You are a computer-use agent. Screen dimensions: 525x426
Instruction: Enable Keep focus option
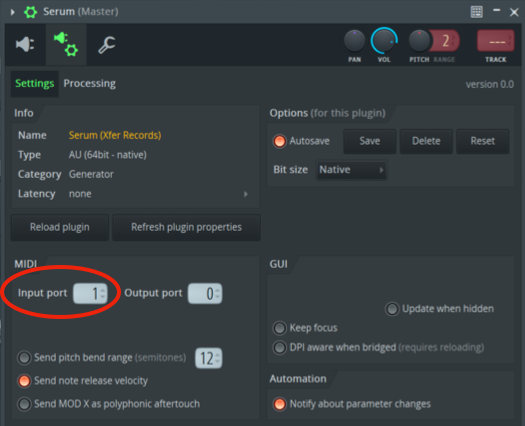pos(280,328)
